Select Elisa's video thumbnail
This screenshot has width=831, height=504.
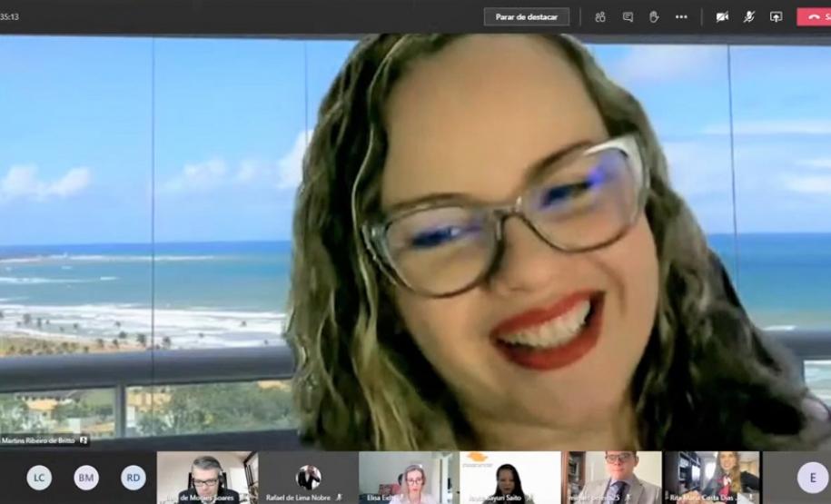408,477
